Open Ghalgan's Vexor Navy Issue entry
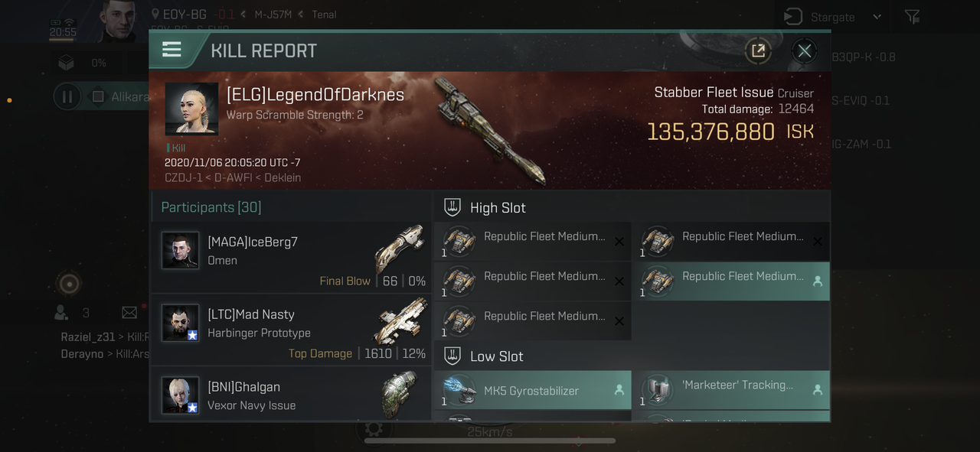The width and height of the screenshot is (980, 452). [291, 394]
